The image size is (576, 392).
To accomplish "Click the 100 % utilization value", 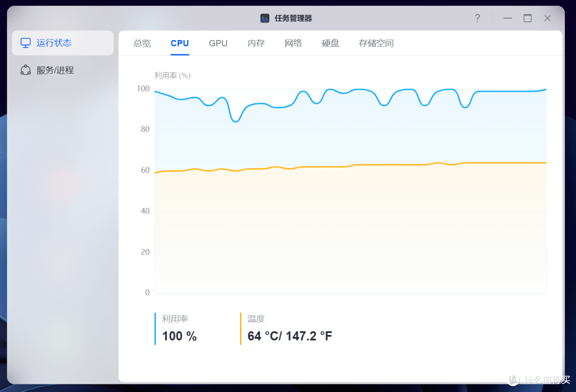I will point(179,336).
